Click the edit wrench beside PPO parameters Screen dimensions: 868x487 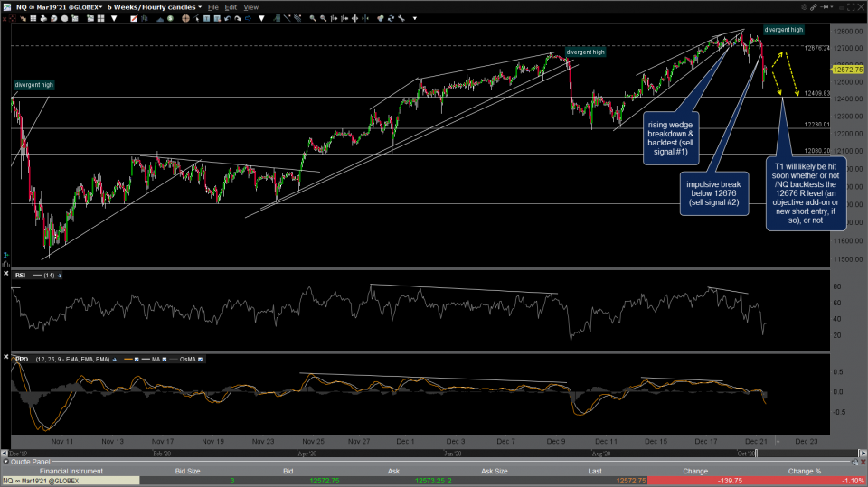point(115,360)
